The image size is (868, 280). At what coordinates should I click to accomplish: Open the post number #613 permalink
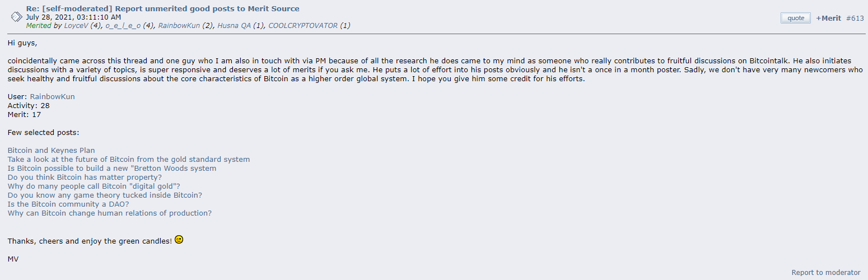855,18
